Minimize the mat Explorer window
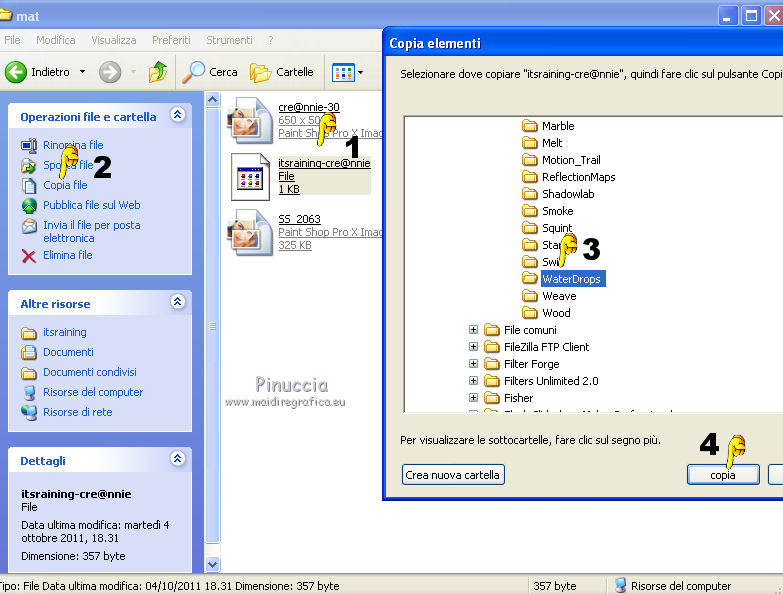The height and width of the screenshot is (594, 783). point(728,16)
